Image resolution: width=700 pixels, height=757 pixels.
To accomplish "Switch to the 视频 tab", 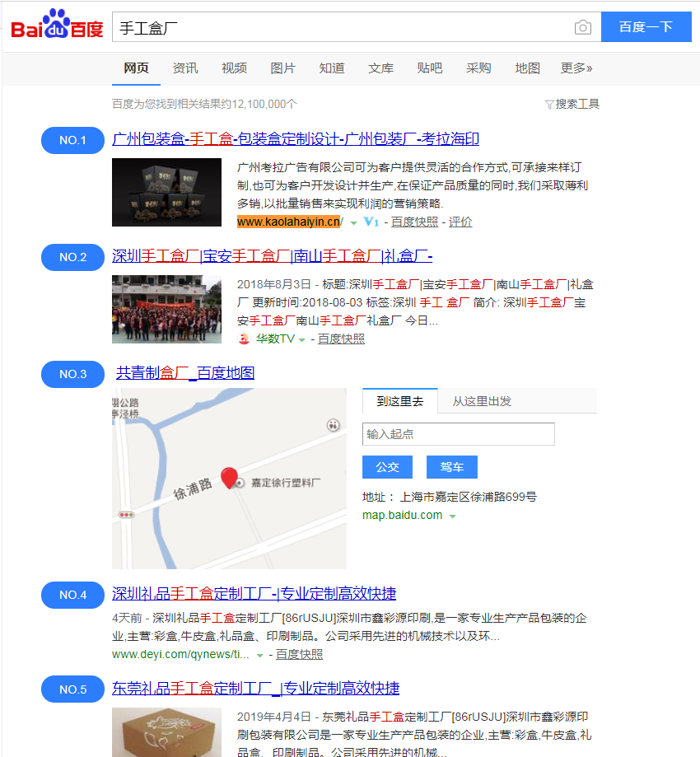I will tap(234, 68).
